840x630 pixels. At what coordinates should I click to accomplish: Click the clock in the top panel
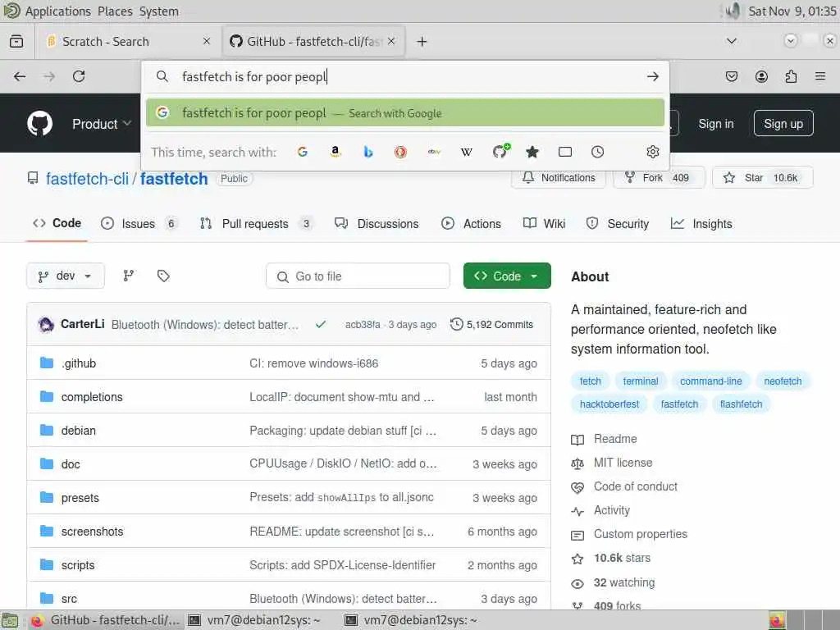pyautogui.click(x=792, y=11)
